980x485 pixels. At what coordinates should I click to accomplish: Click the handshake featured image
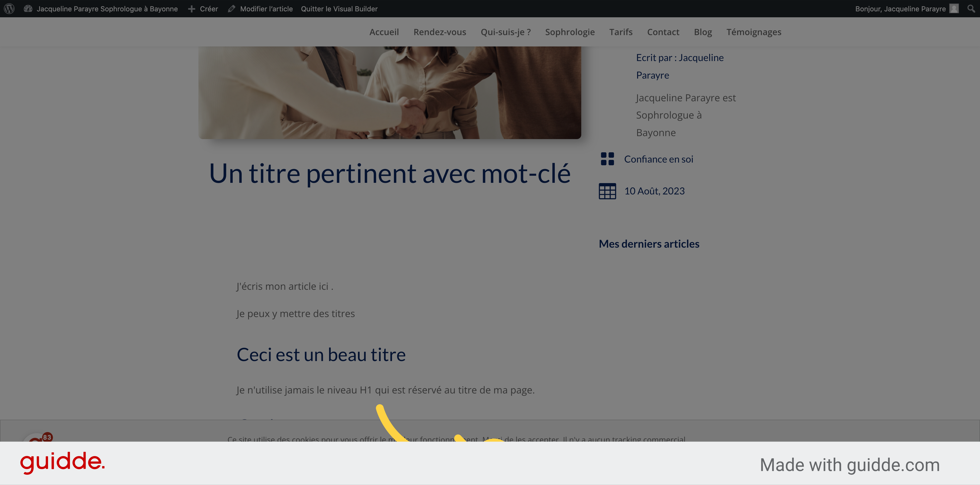390,92
